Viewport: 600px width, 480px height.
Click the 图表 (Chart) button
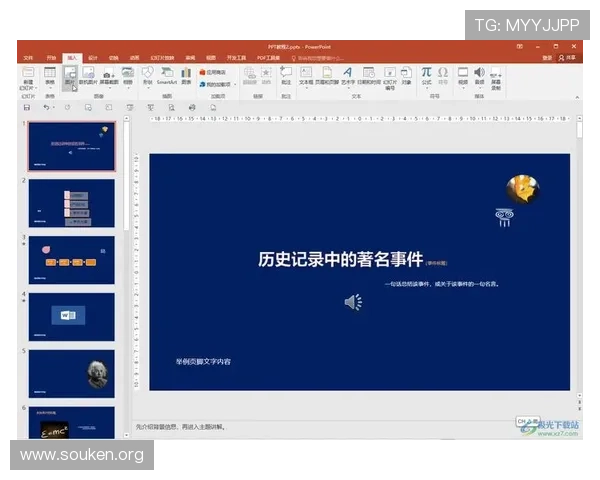coord(186,76)
